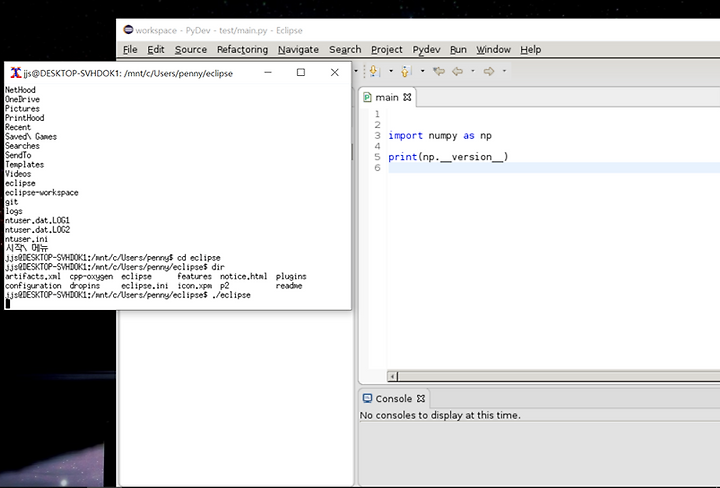This screenshot has width=720, height=488.
Task: Open the Navigate menu
Action: (298, 50)
